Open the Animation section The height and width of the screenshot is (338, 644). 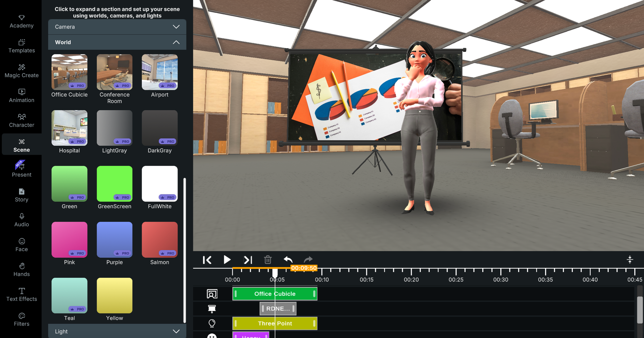click(21, 96)
